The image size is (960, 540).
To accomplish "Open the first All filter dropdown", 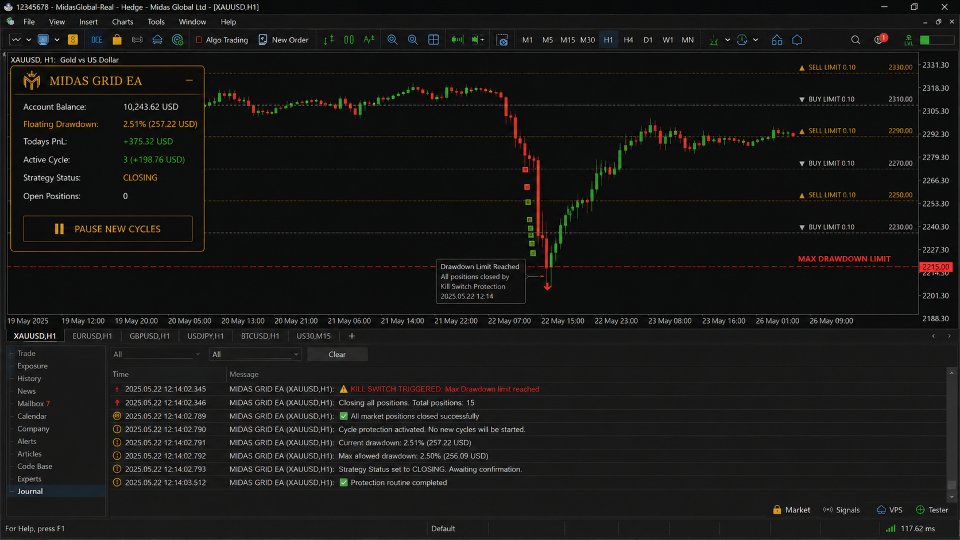I will coord(157,354).
